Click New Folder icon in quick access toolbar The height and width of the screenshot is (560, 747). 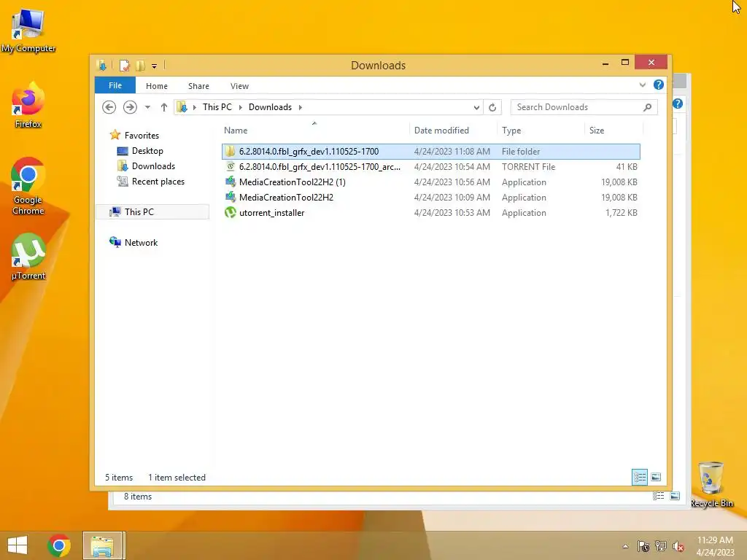pyautogui.click(x=140, y=65)
